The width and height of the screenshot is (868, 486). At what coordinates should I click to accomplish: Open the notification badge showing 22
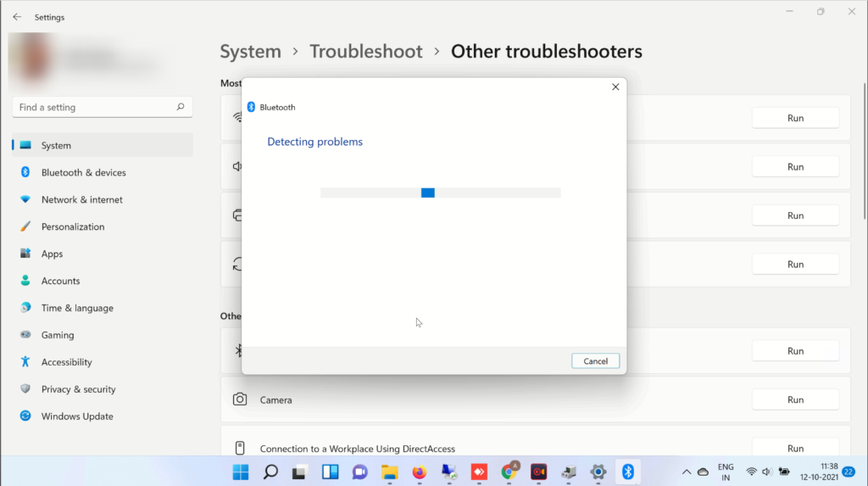point(849,472)
